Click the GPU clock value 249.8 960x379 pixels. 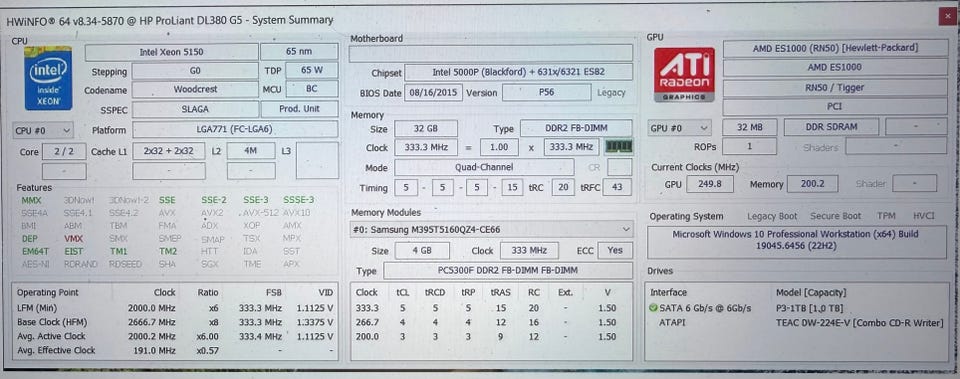click(710, 184)
